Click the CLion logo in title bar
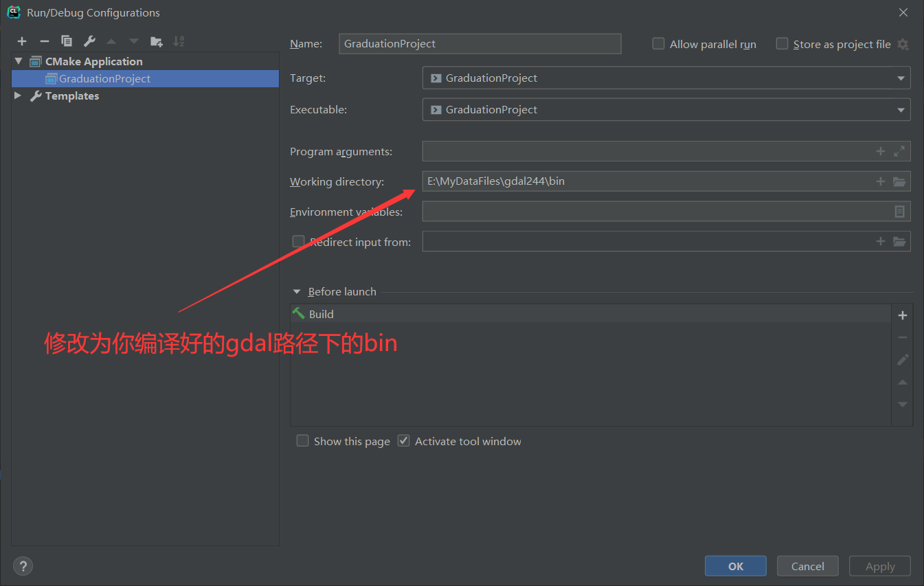Viewport: 924px width, 586px height. (13, 12)
